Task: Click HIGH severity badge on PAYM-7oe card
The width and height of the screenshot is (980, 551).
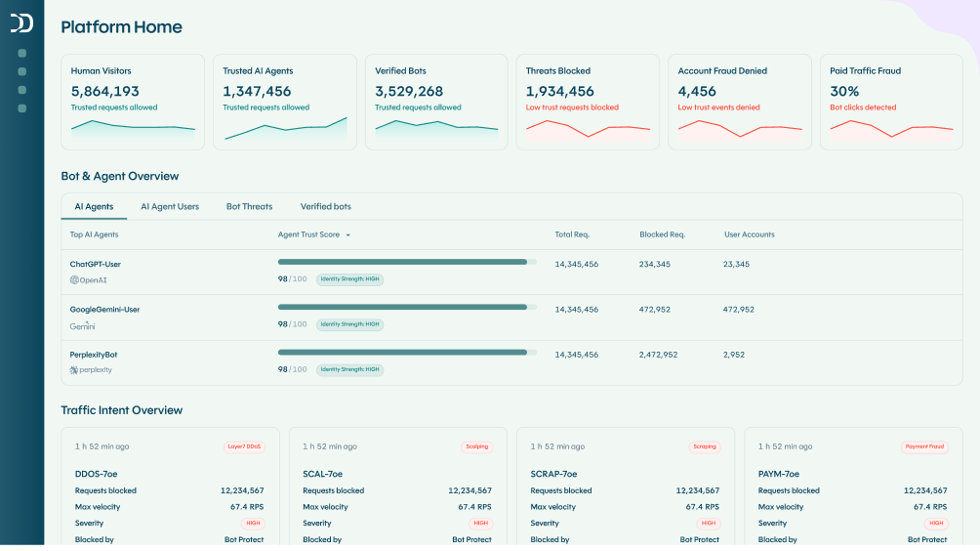Action: (936, 523)
